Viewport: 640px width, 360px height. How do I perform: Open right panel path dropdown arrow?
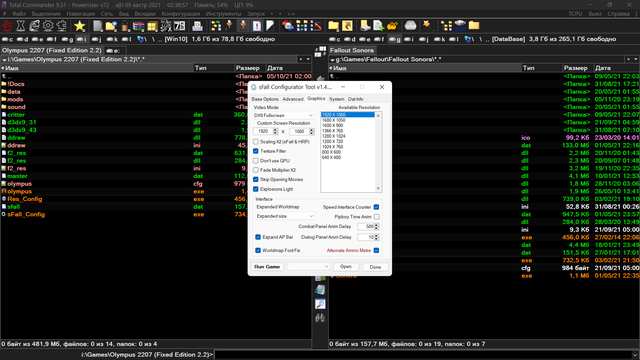(636, 60)
